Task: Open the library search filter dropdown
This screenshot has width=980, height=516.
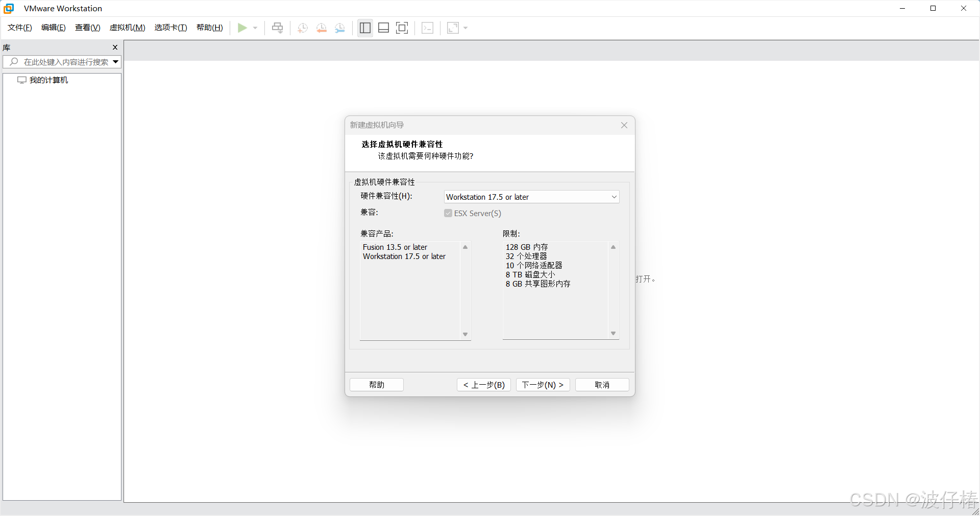Action: [116, 62]
